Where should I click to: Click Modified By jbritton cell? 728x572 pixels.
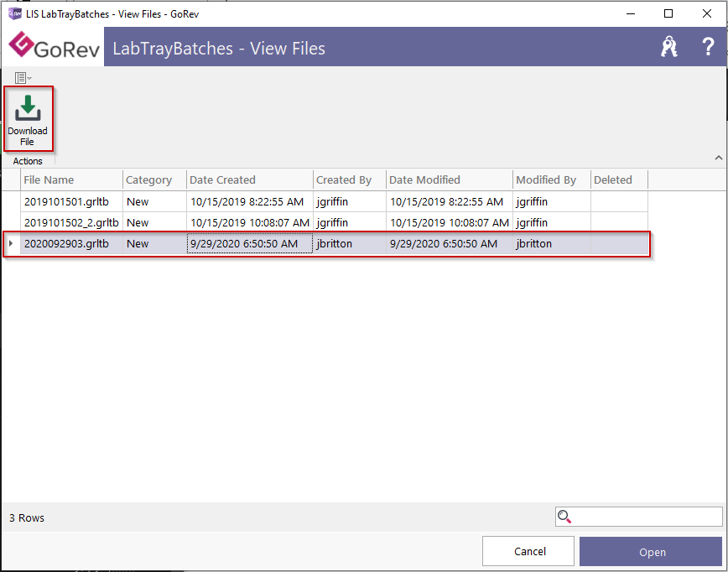coord(552,244)
